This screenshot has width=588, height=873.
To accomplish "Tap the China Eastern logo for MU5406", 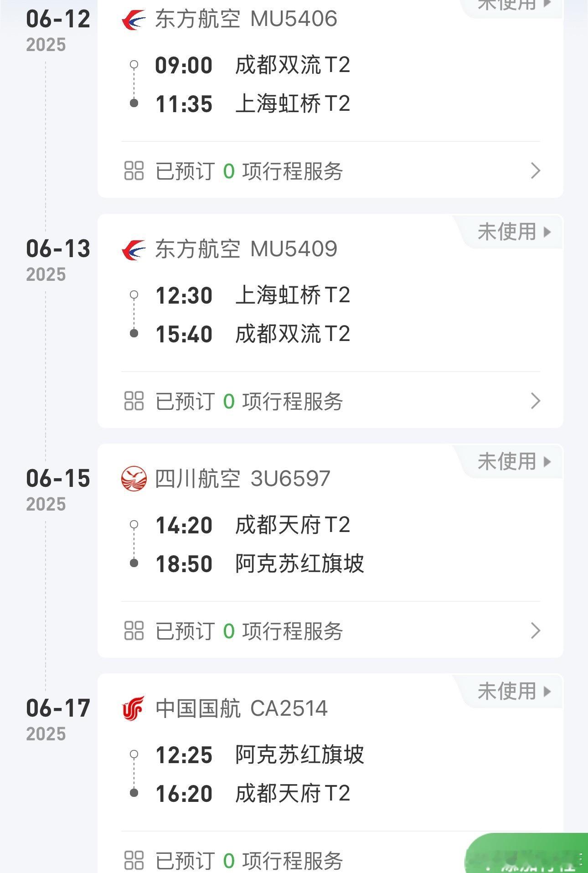I will 134,21.
